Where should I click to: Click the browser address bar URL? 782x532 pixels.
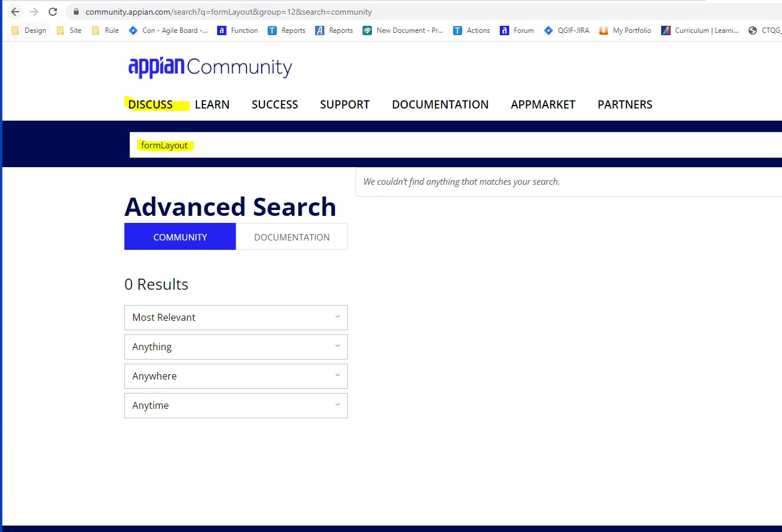tap(229, 12)
